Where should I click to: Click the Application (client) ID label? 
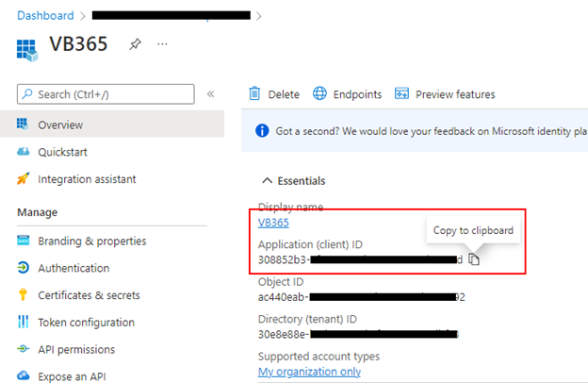coord(310,245)
